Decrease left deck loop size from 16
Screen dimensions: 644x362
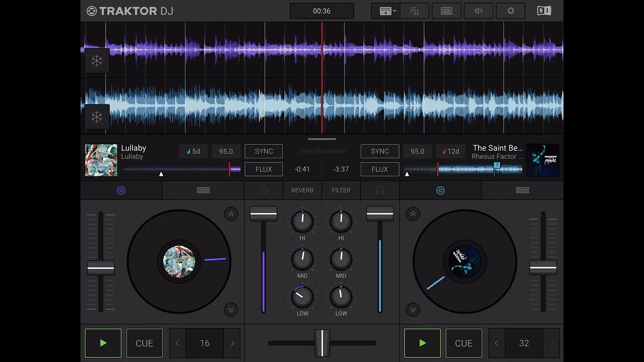coord(177,343)
